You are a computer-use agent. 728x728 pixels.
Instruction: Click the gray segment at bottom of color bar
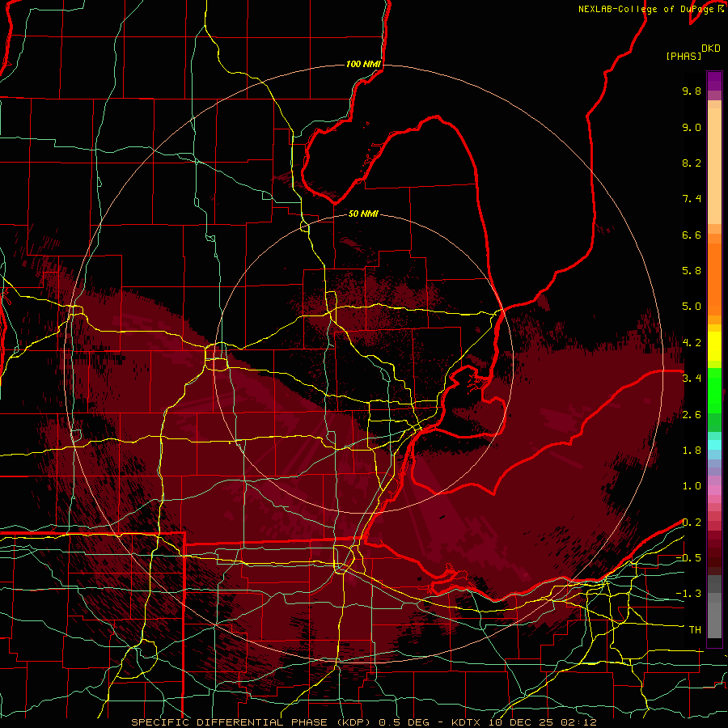point(714,617)
